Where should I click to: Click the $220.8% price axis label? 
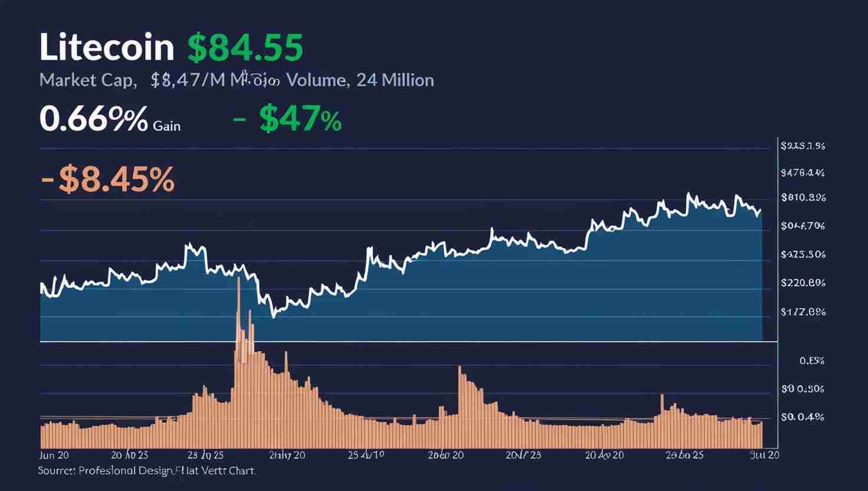coord(803,283)
